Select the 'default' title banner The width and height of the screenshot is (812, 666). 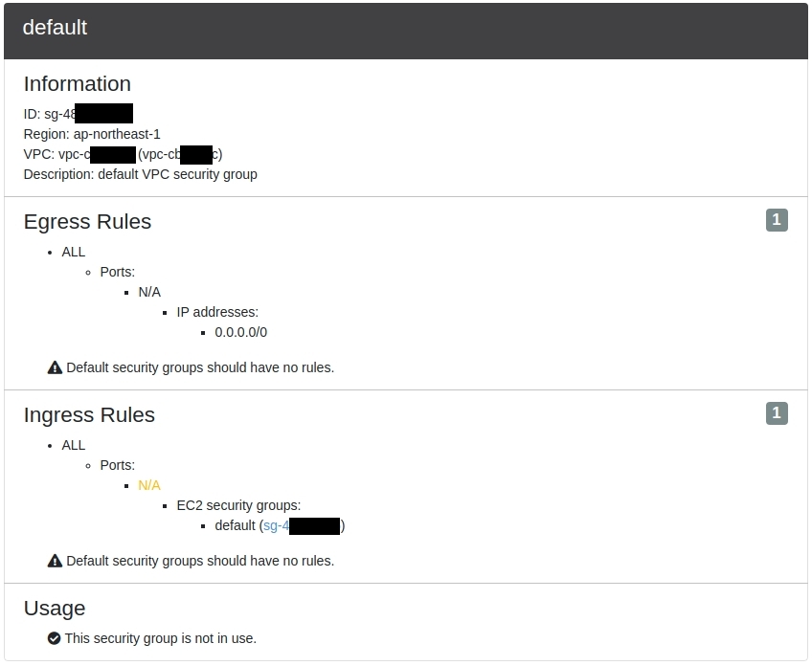[55, 29]
